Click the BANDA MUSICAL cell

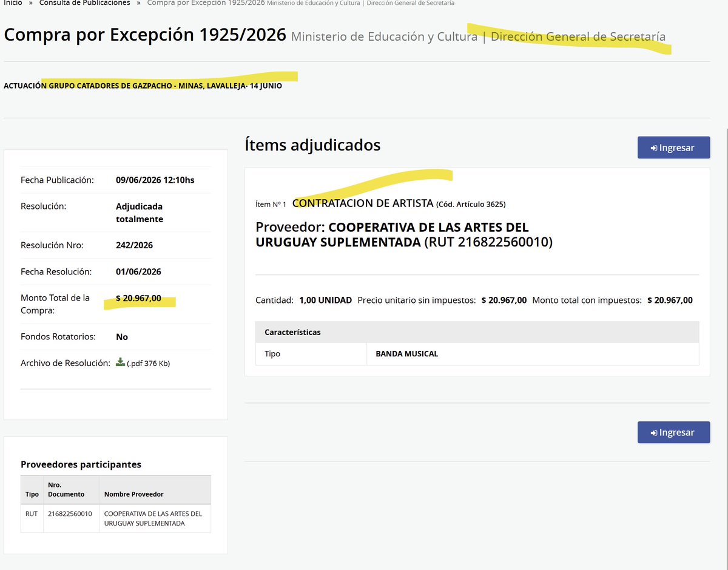click(x=533, y=354)
